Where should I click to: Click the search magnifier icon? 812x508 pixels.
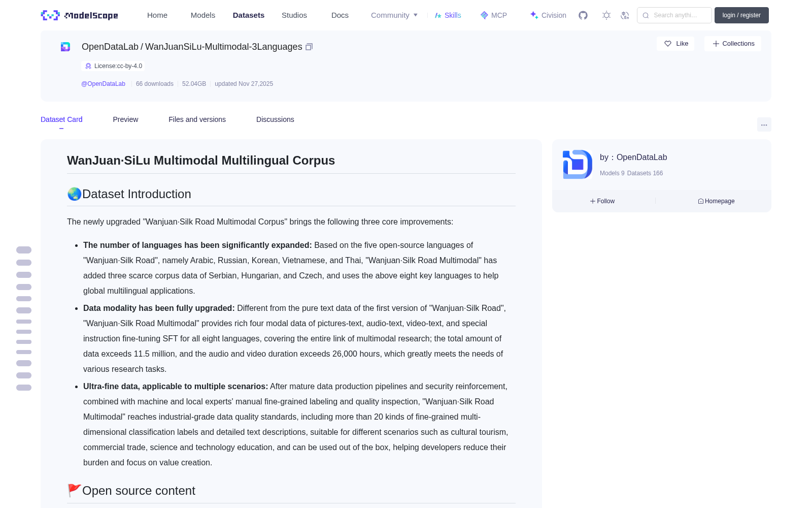[x=646, y=15]
